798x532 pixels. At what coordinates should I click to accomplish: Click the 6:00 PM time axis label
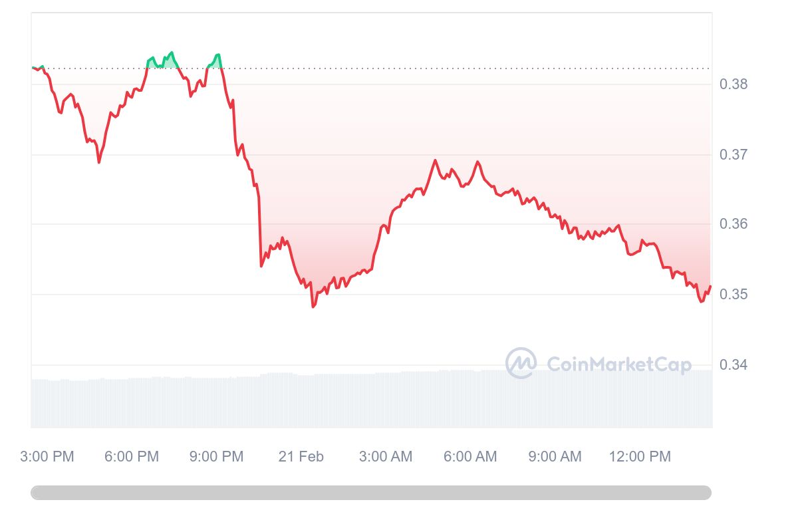[132, 457]
